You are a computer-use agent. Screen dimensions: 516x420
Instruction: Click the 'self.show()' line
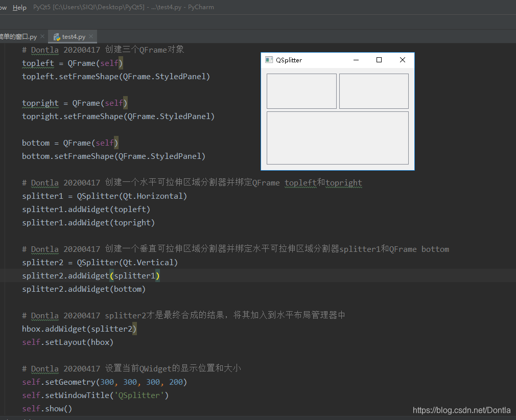click(46, 409)
